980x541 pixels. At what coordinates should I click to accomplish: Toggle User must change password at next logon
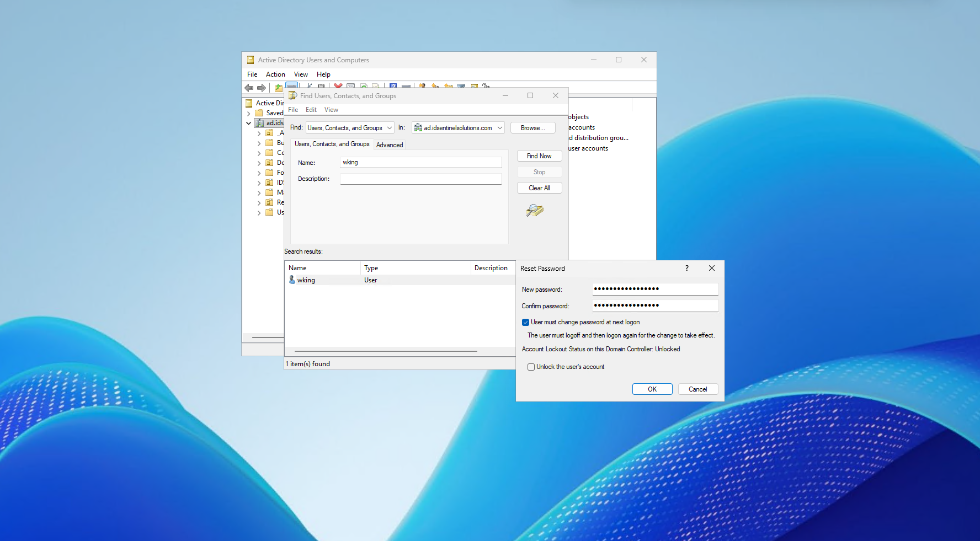tap(525, 323)
